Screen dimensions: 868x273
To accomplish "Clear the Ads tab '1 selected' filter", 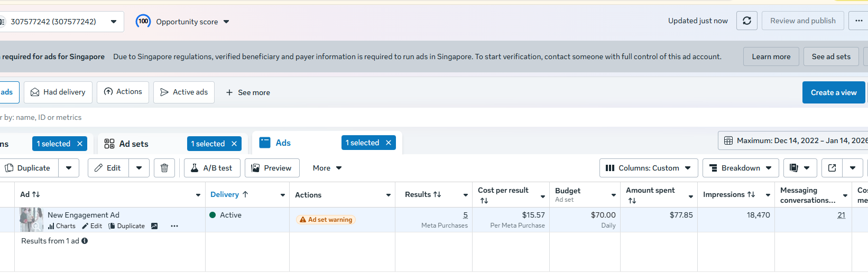I will [x=389, y=143].
